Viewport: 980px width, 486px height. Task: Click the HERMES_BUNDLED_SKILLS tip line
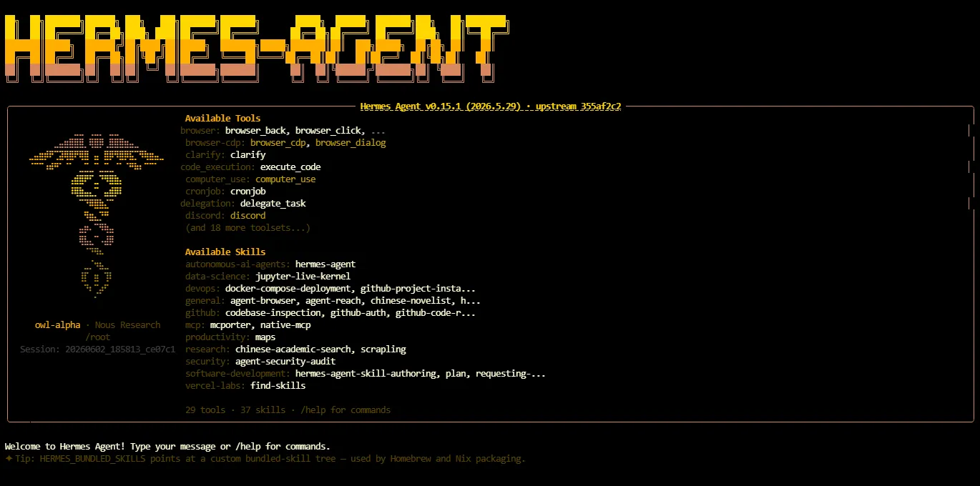pos(265,459)
